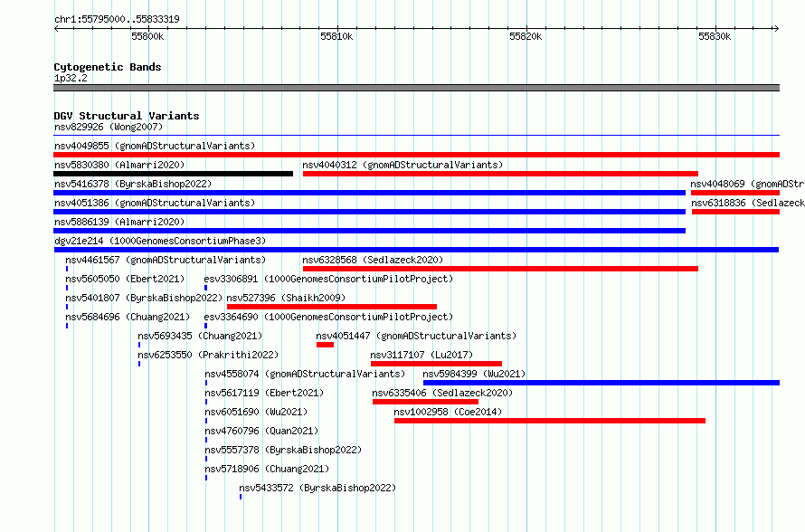Click the nsv5605050 (Ebert2021) label
Viewport: 805px width, 532px height.
point(125,279)
